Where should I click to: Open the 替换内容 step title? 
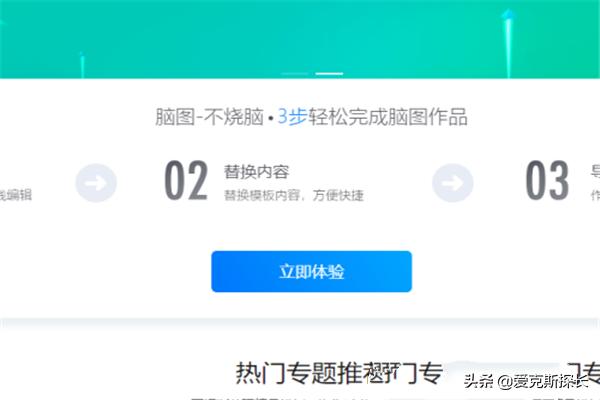[x=256, y=172]
